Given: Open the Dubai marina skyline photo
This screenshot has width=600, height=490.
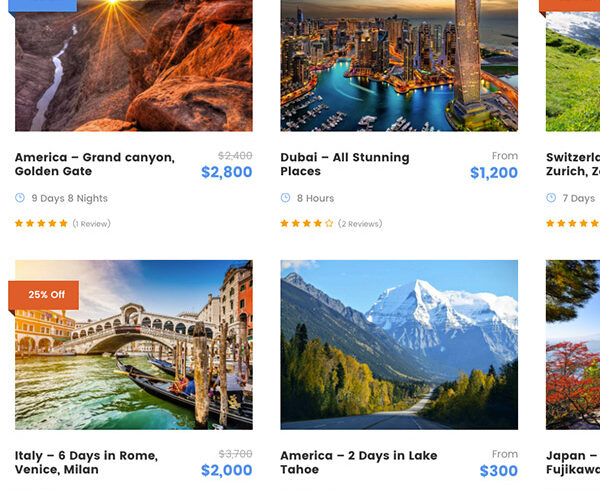Looking at the screenshot, I should (399, 65).
